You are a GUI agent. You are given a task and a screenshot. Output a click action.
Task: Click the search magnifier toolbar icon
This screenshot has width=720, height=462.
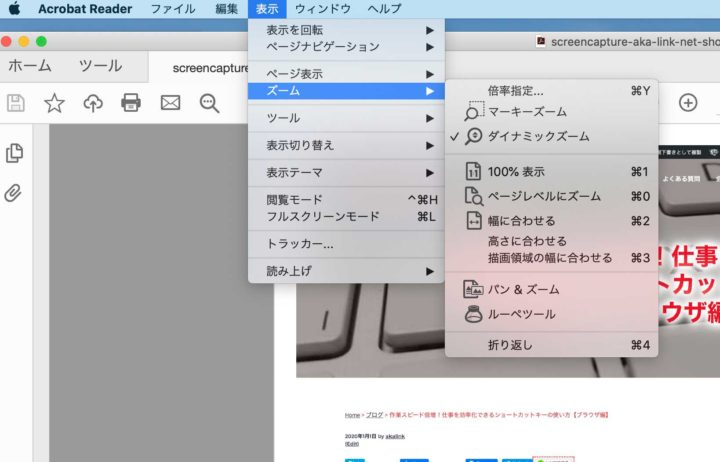coord(209,103)
